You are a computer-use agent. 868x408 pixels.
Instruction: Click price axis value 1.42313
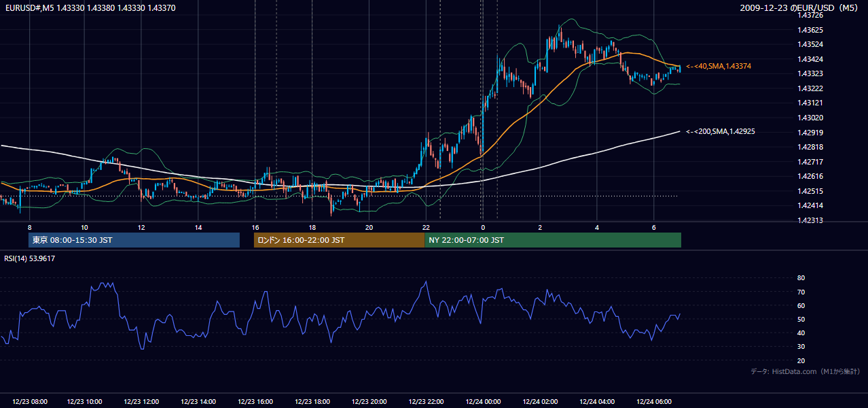click(x=810, y=220)
